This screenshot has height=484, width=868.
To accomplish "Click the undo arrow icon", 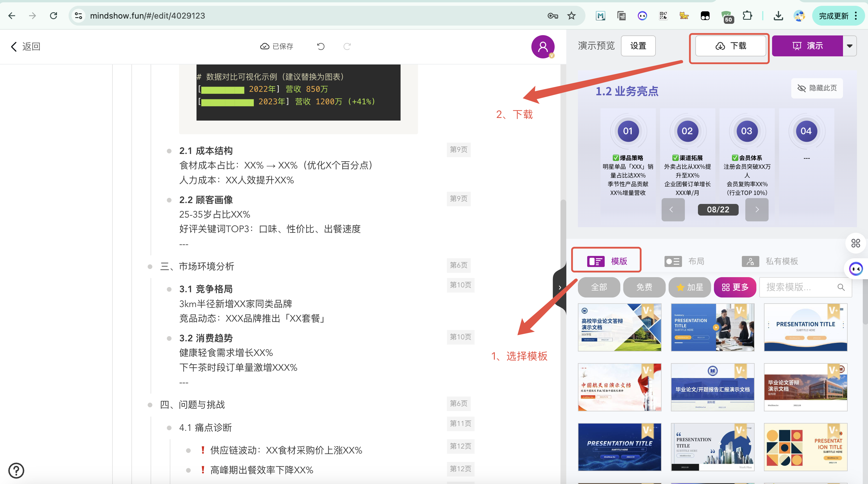I will [321, 46].
